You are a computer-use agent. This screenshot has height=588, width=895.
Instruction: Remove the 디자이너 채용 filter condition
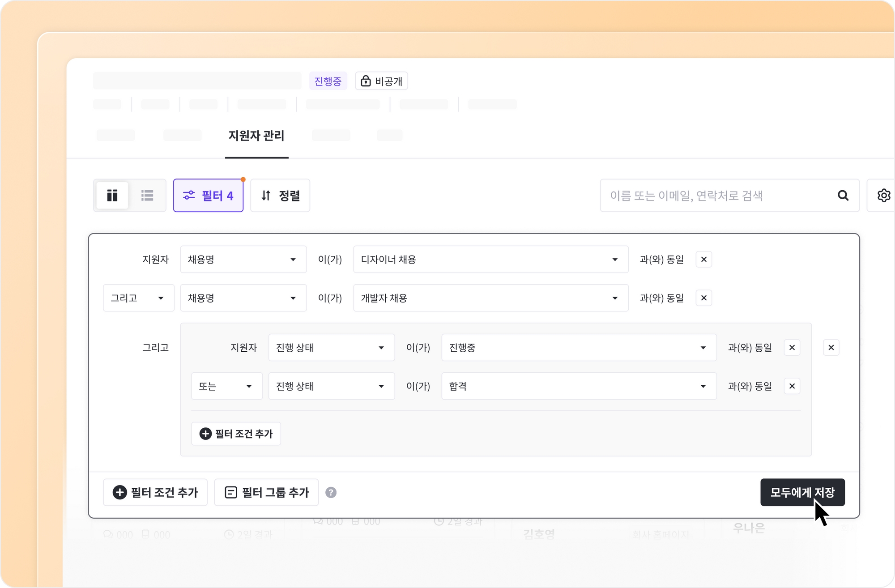point(703,260)
